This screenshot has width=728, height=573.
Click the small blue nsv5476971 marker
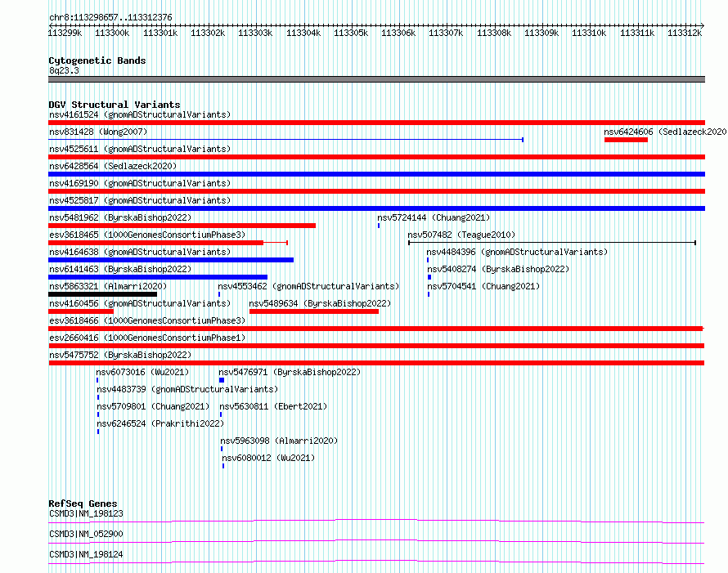(222, 380)
